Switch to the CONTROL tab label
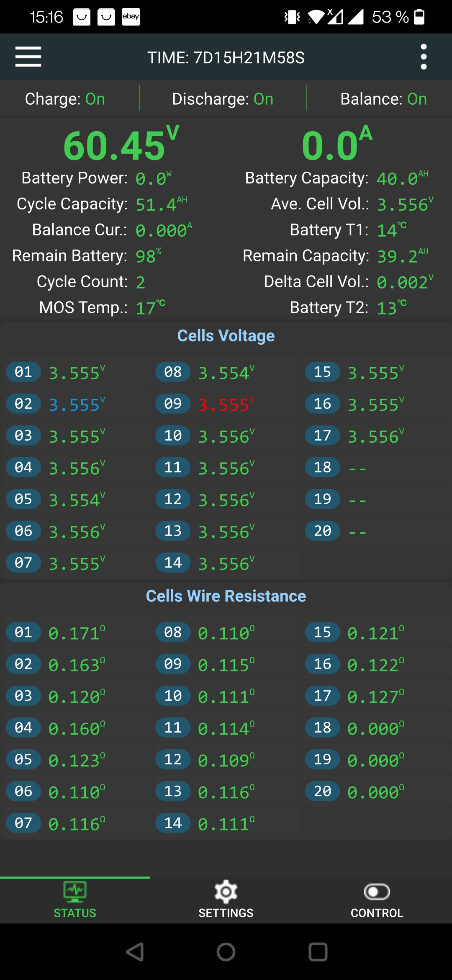Image resolution: width=452 pixels, height=980 pixels. (x=377, y=913)
